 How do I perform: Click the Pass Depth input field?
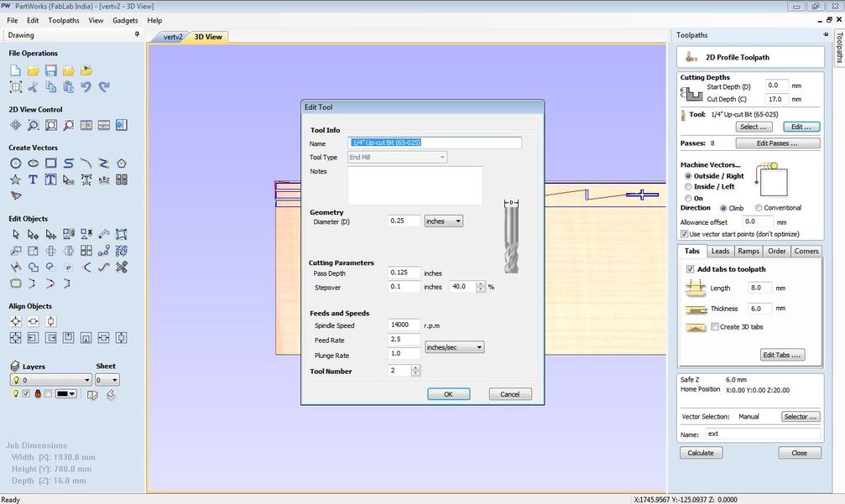[x=404, y=273]
